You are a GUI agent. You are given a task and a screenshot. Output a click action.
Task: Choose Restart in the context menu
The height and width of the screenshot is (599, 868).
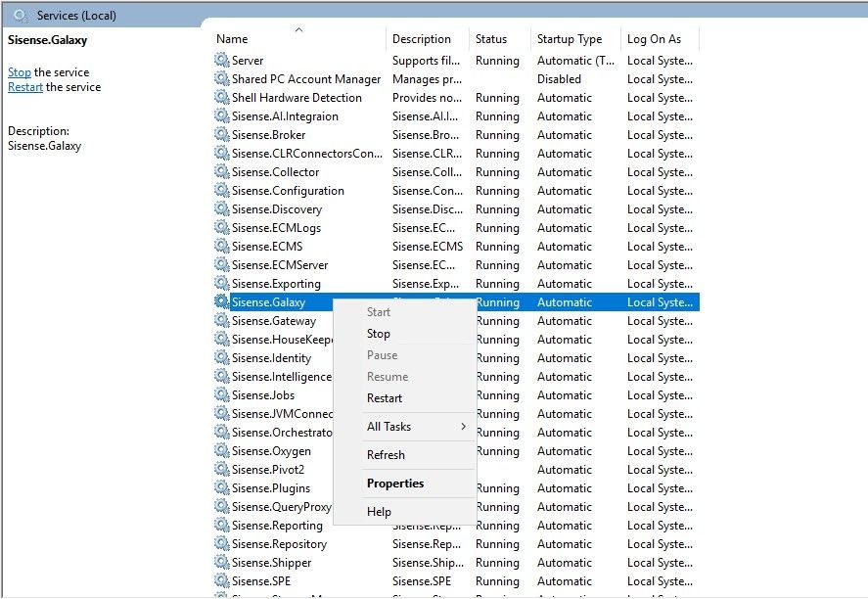385,398
